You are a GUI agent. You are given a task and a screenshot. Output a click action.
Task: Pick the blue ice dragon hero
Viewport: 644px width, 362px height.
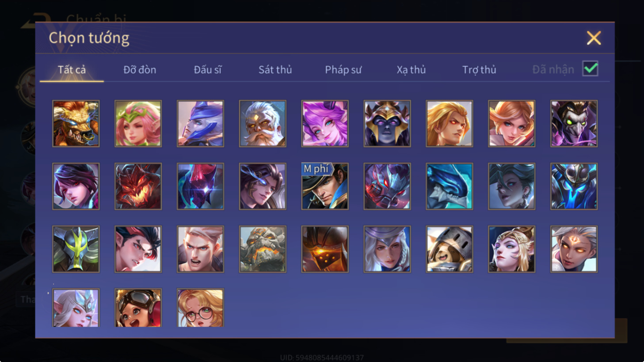(450, 186)
